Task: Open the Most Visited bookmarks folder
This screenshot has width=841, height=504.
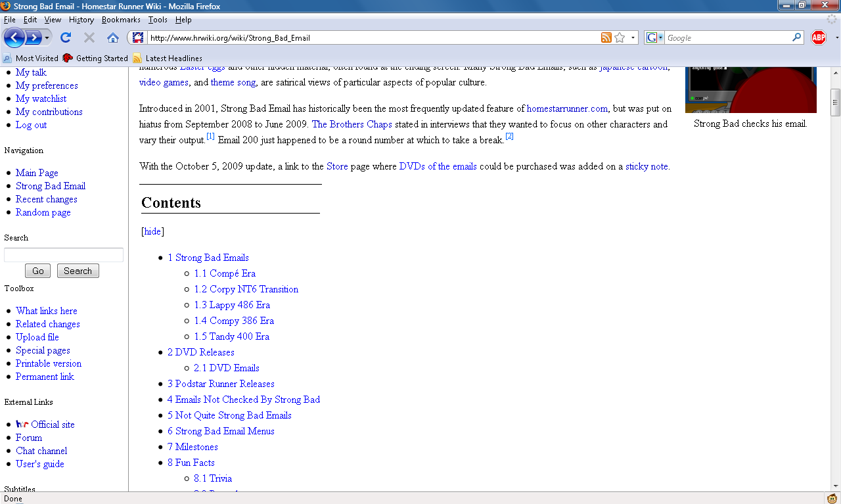Action: pyautogui.click(x=31, y=58)
